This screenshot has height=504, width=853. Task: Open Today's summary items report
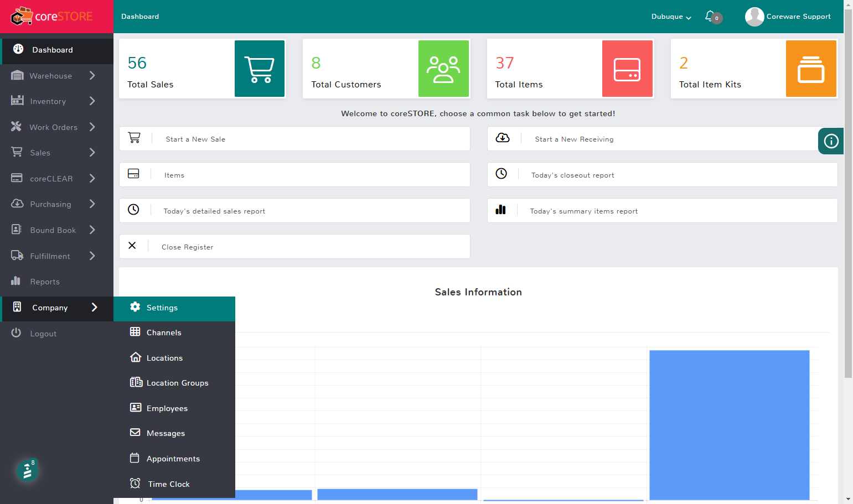coord(662,211)
